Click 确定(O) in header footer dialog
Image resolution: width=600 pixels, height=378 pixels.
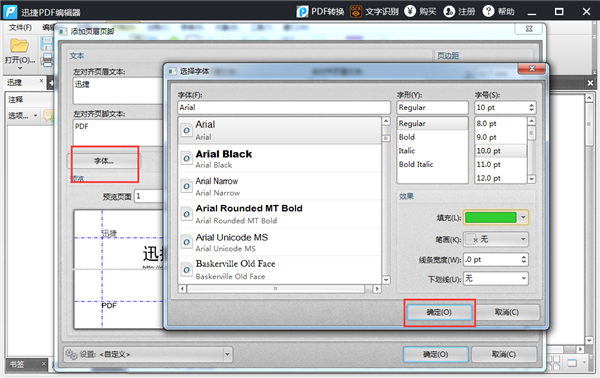point(435,354)
